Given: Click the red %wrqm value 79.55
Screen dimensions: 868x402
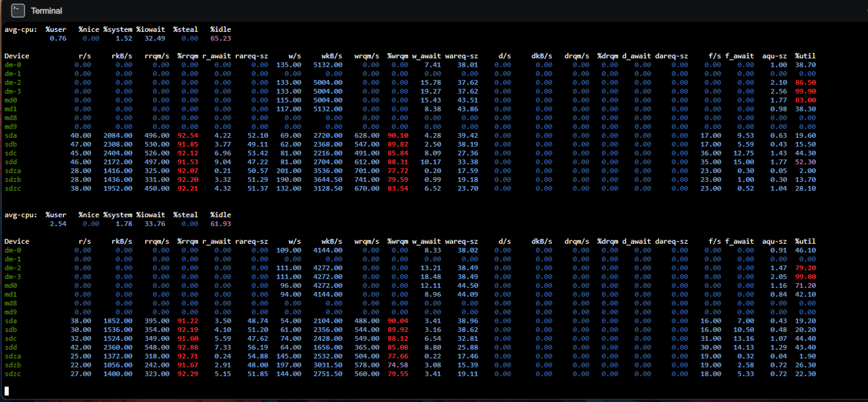Looking at the screenshot, I should point(398,374).
